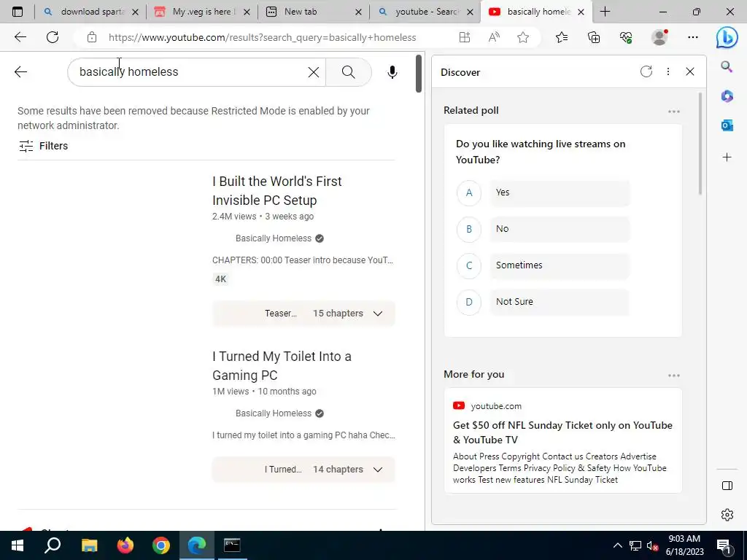Click the browser address bar URL

pyautogui.click(x=262, y=37)
